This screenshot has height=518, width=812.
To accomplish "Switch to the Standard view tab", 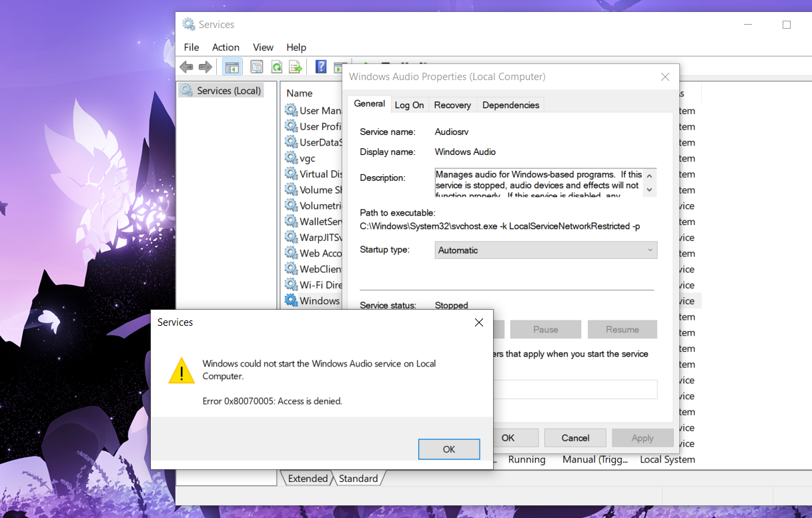I will (x=358, y=479).
